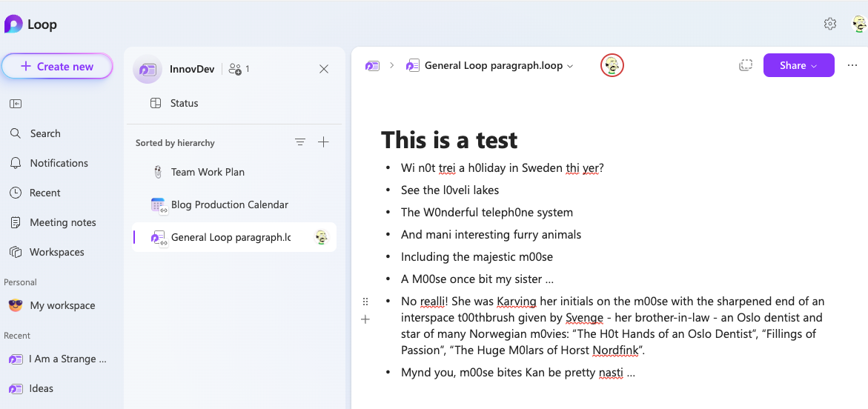Show InnovDev workspace members
This screenshot has height=409, width=868.
pos(239,69)
